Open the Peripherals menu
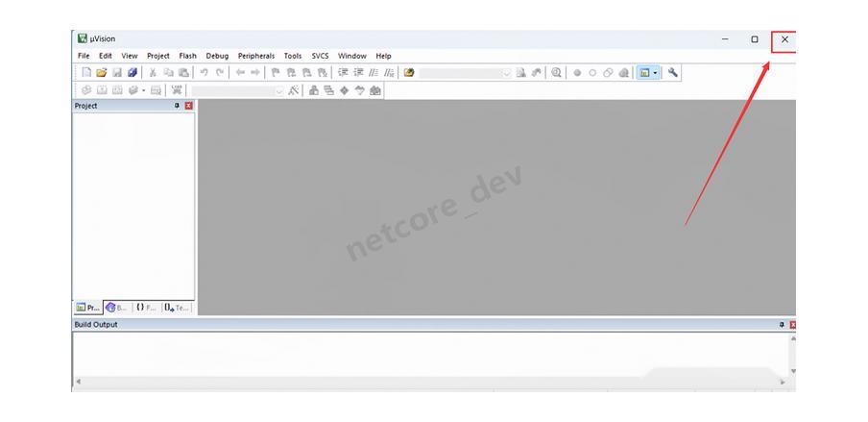Viewport: 868px width, 422px height. (255, 56)
